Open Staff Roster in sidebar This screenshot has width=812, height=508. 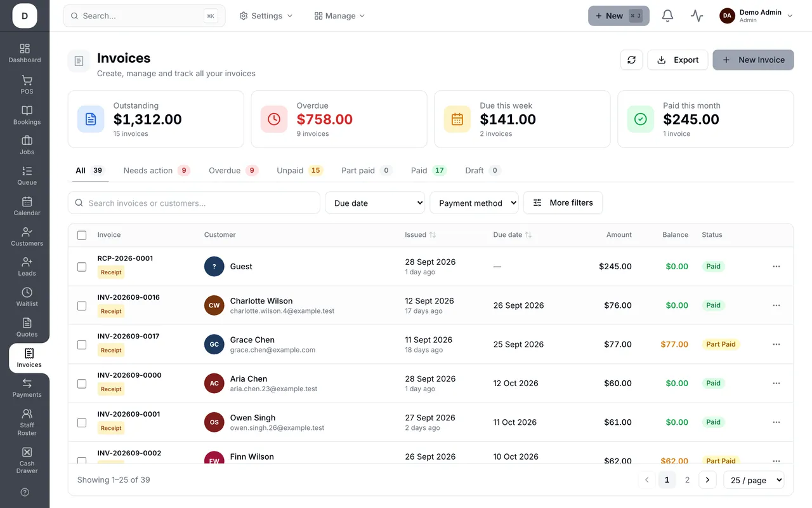point(27,422)
